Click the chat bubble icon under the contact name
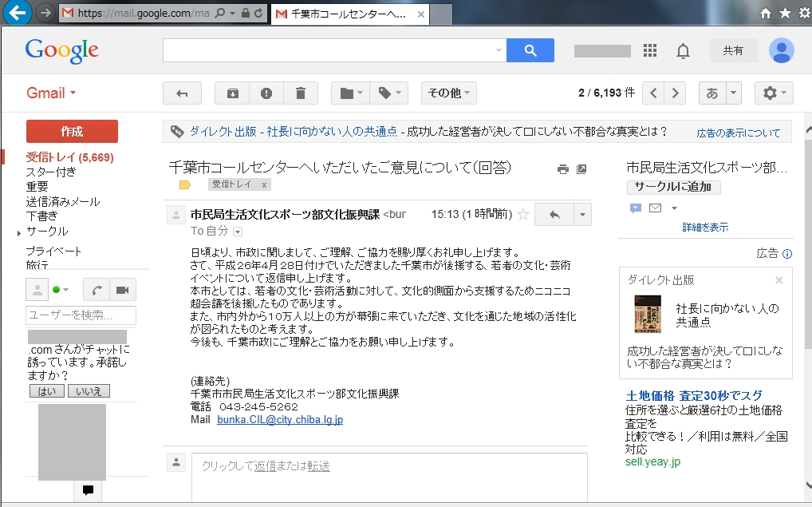The height and width of the screenshot is (507, 812). pos(636,208)
